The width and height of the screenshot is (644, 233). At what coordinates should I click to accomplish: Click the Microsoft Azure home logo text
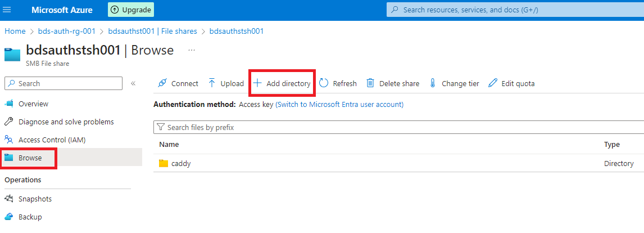coord(62,10)
